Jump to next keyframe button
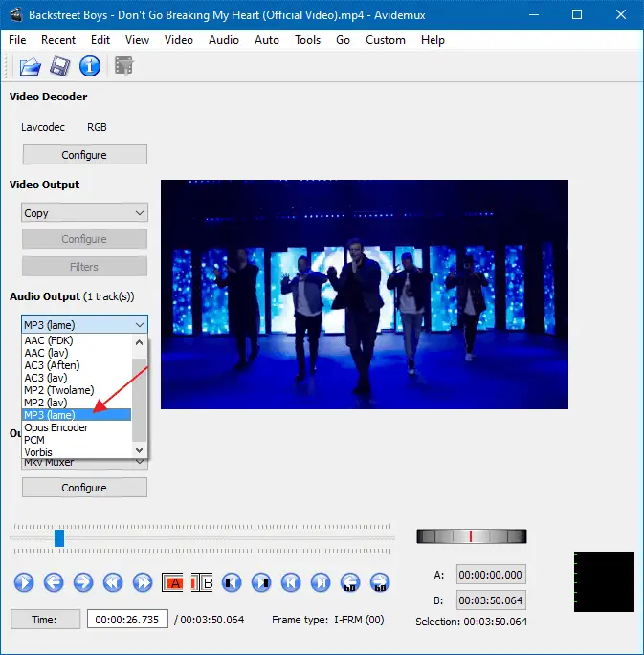Image resolution: width=644 pixels, height=655 pixels. click(x=143, y=582)
